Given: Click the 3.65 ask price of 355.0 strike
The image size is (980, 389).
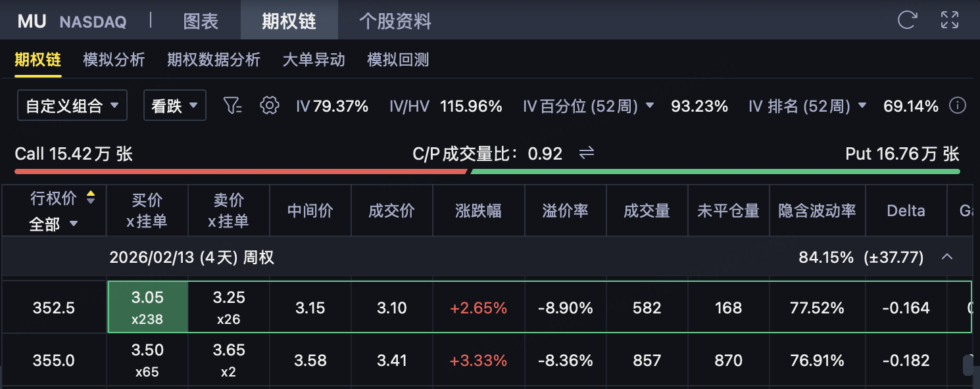Looking at the screenshot, I should 229,359.
